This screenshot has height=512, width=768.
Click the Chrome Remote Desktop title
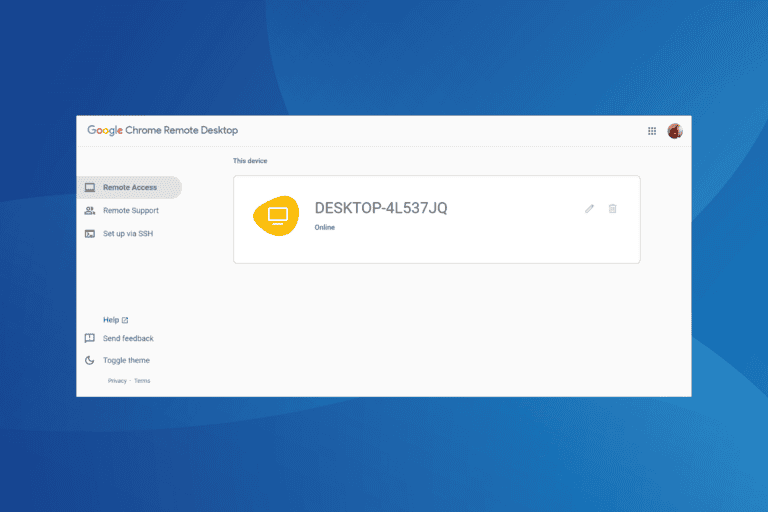tap(182, 130)
